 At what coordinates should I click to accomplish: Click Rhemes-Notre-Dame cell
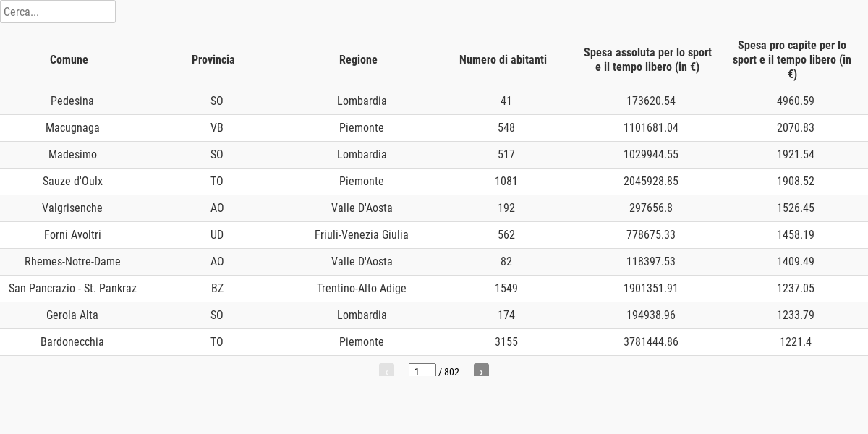coord(72,262)
